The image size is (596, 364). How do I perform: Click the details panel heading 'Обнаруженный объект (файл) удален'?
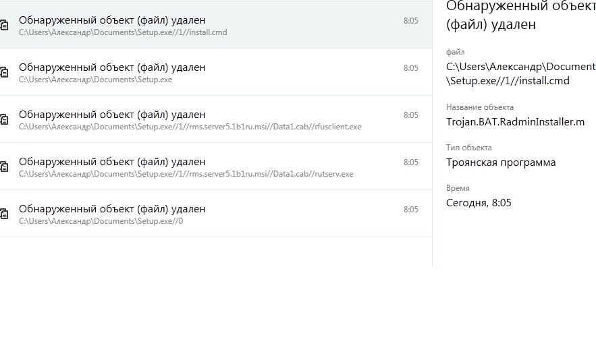pos(520,16)
